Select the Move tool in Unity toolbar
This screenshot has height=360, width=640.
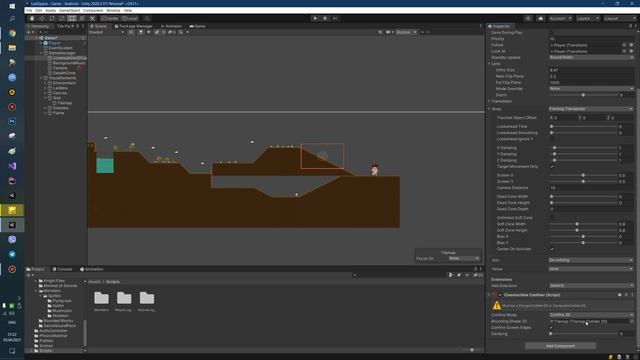pos(42,18)
